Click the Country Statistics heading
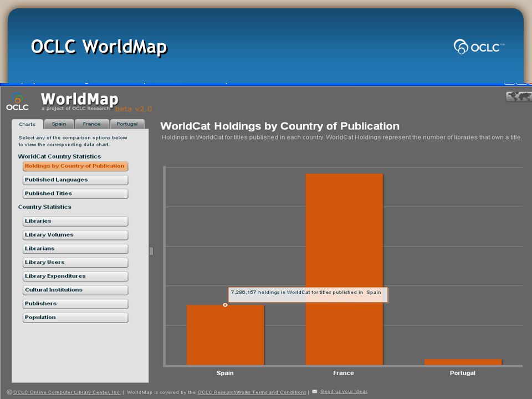532x399 pixels. click(x=44, y=207)
